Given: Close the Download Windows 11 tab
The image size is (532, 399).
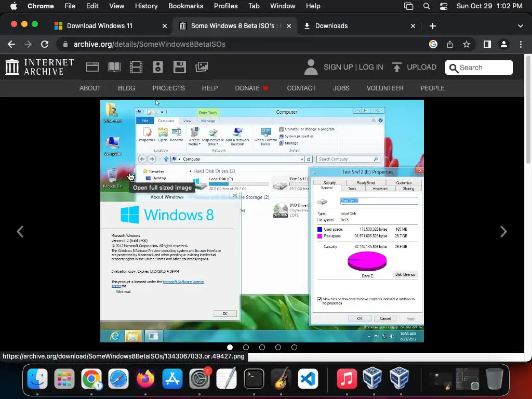Looking at the screenshot, I should click(x=165, y=26).
